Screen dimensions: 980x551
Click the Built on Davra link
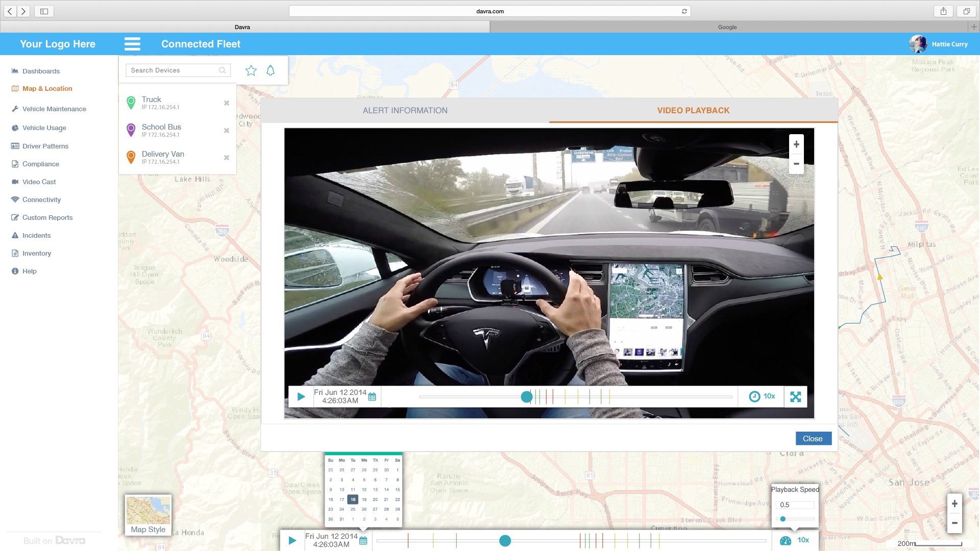point(54,541)
